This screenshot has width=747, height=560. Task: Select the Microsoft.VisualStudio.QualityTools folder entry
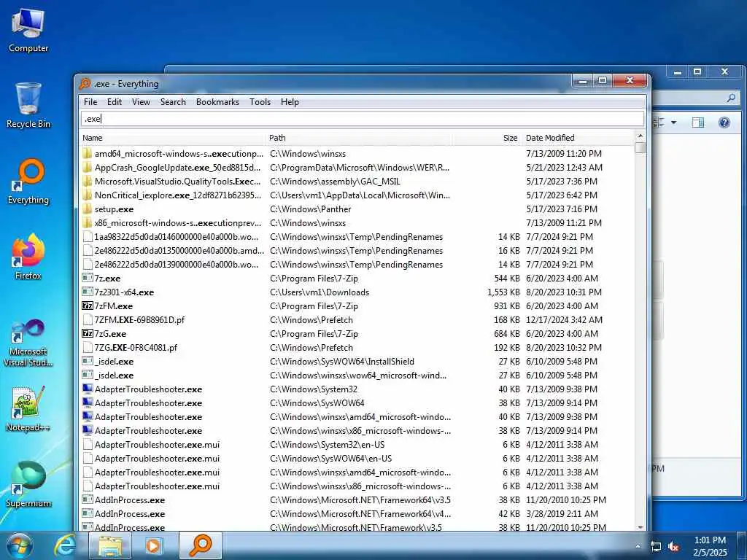357,182
